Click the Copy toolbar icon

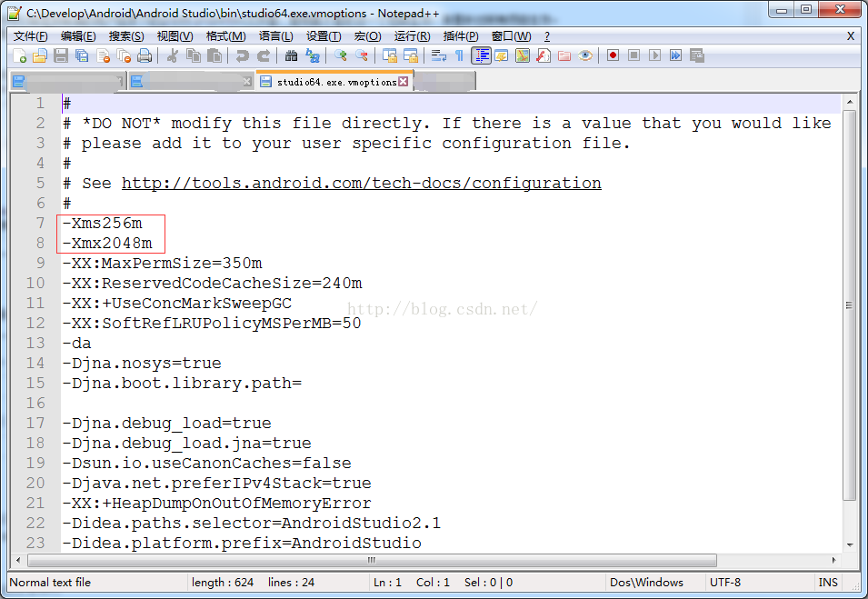point(194,55)
